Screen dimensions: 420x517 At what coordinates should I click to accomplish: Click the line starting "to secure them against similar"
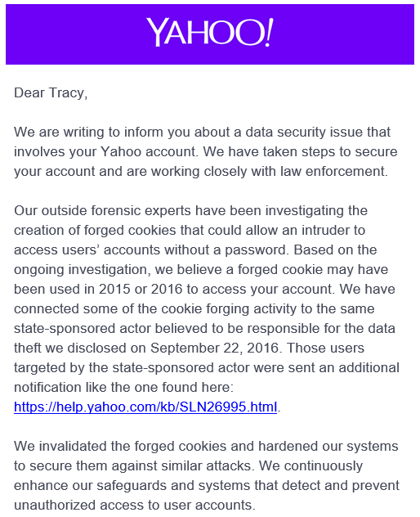(x=188, y=466)
